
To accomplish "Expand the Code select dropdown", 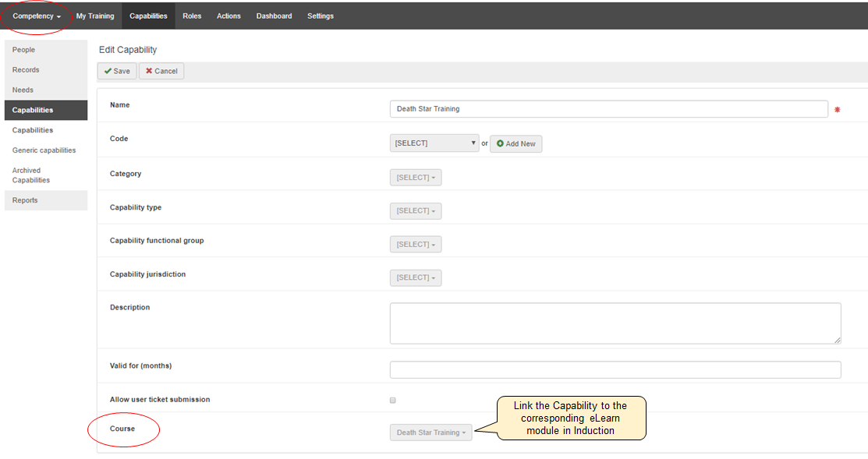I will (x=434, y=143).
